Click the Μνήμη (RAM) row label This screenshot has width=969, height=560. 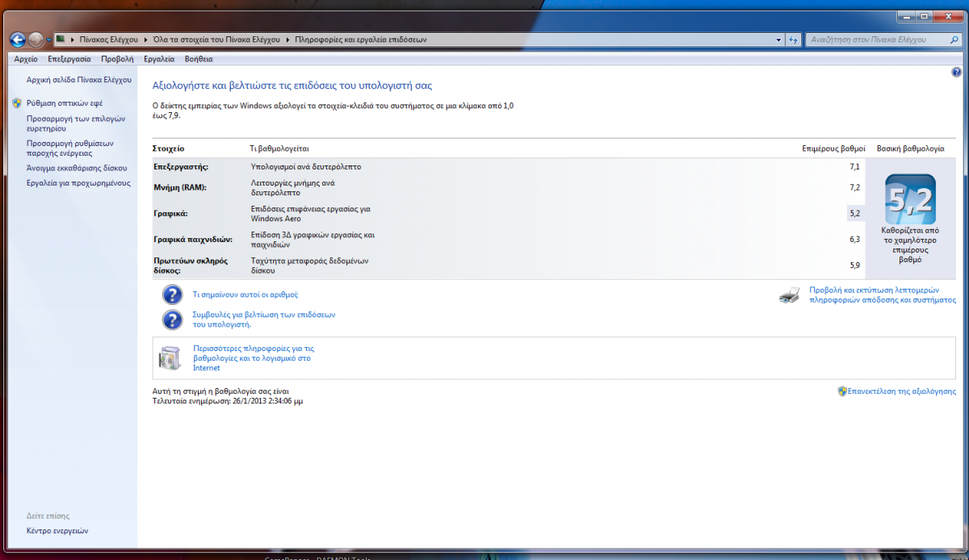pos(180,187)
